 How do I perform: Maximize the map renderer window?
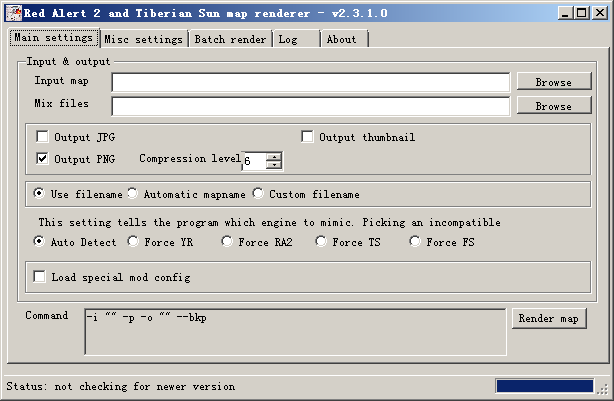[x=582, y=13]
